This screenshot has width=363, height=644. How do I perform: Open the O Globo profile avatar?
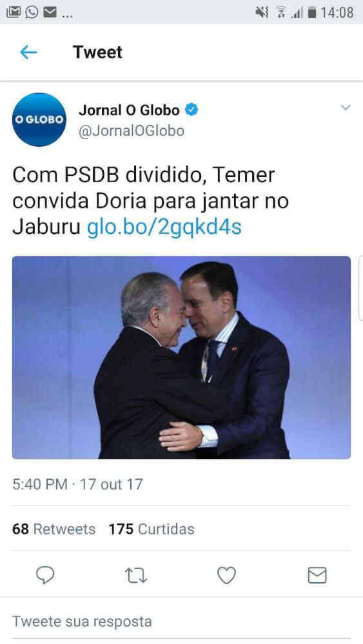coord(39,120)
